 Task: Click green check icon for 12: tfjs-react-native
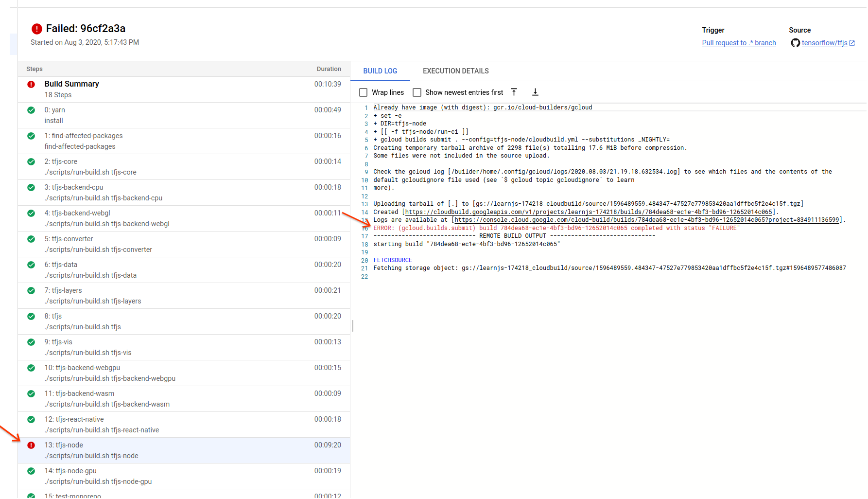[31, 419]
